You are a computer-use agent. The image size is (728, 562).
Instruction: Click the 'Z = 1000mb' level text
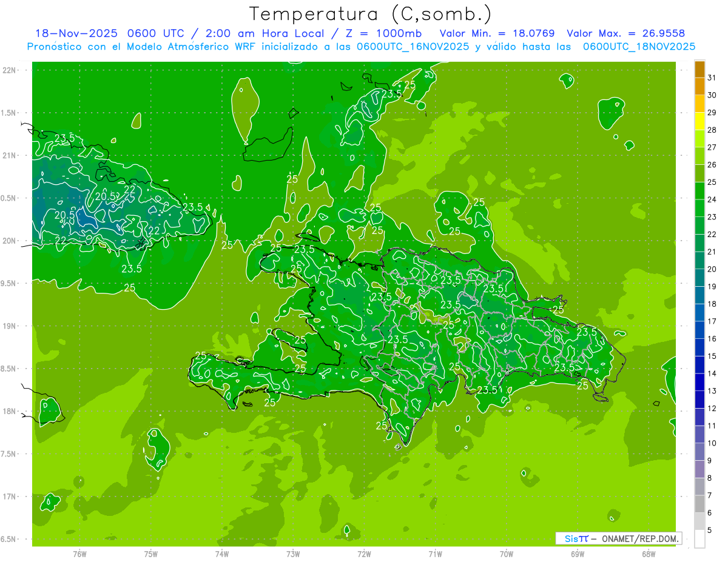(384, 33)
